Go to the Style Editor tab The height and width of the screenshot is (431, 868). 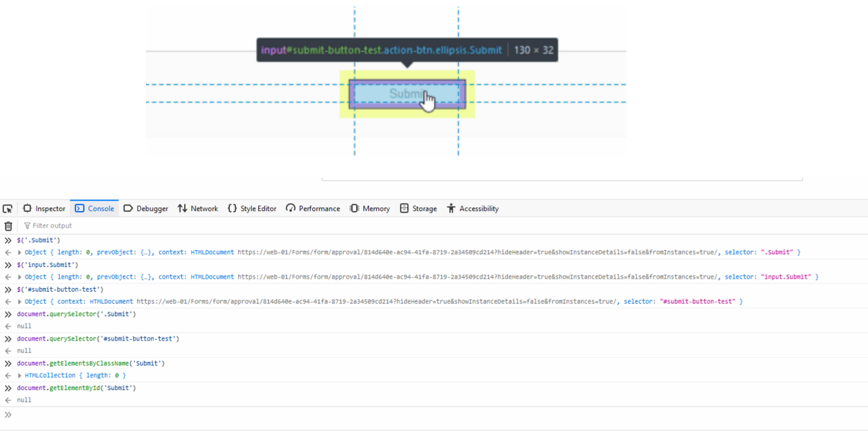tap(252, 208)
